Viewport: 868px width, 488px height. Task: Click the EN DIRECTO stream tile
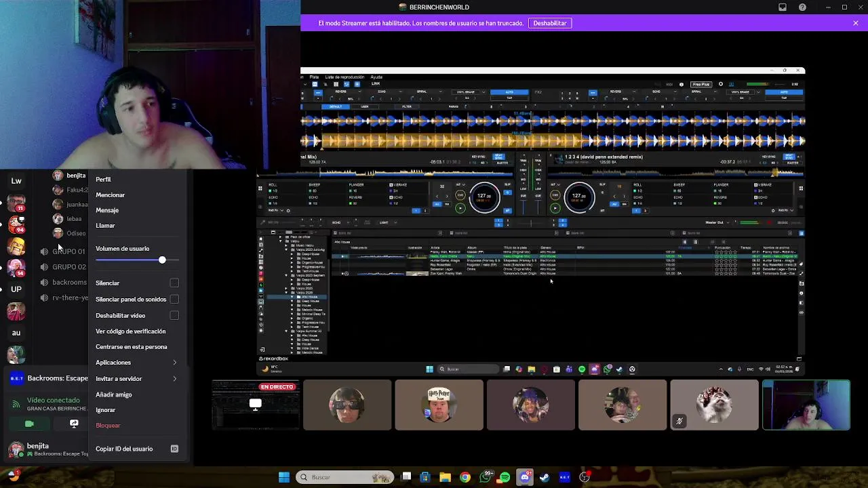coord(256,405)
